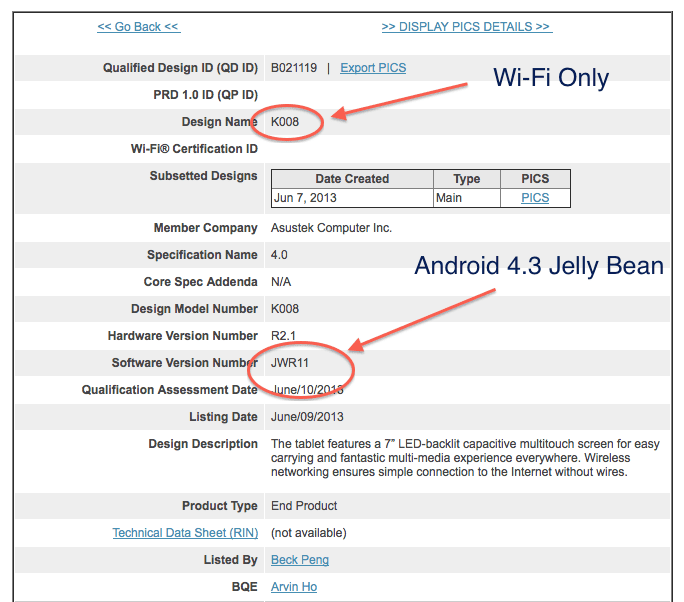Click the Beck Peng link
Screen dimensions: 684x602
(x=300, y=560)
